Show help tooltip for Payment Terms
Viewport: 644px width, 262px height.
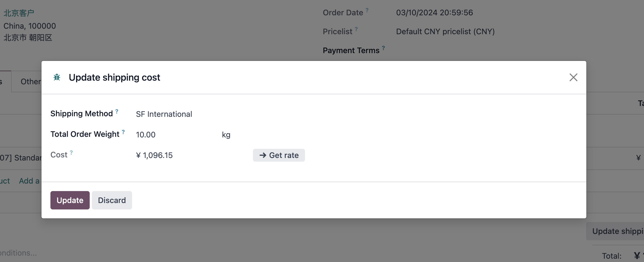click(x=384, y=48)
